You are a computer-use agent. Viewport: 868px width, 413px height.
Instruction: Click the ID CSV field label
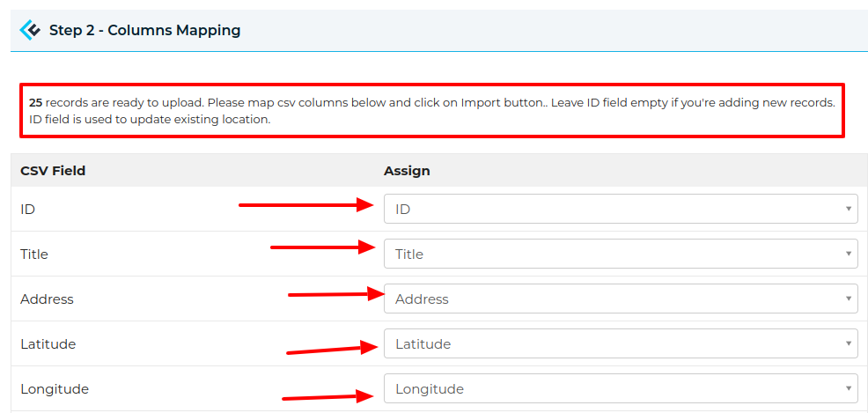(x=27, y=210)
